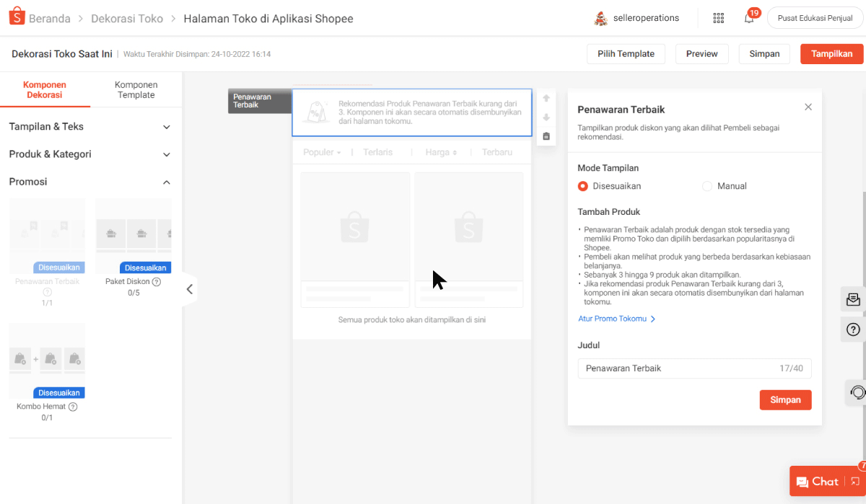The image size is (866, 504).
Task: Open the notifications bell
Action: [749, 18]
